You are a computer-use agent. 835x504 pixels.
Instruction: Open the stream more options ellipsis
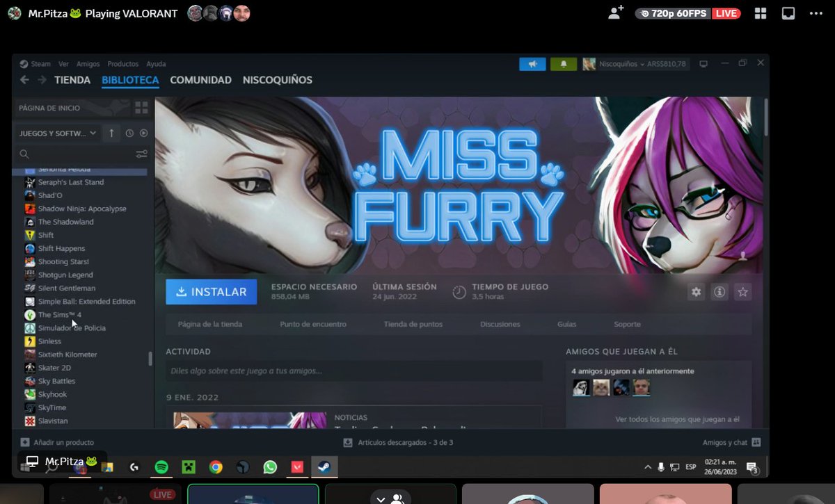point(816,13)
